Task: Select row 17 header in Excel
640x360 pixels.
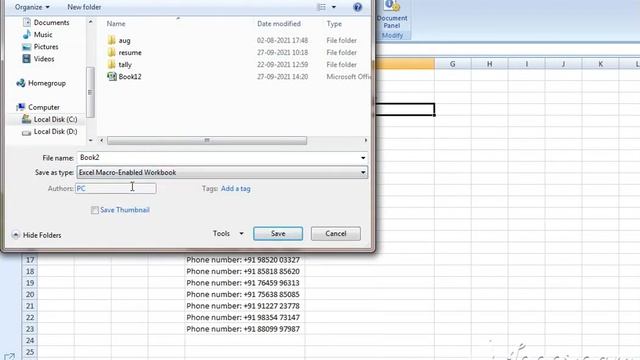Action: 30,260
